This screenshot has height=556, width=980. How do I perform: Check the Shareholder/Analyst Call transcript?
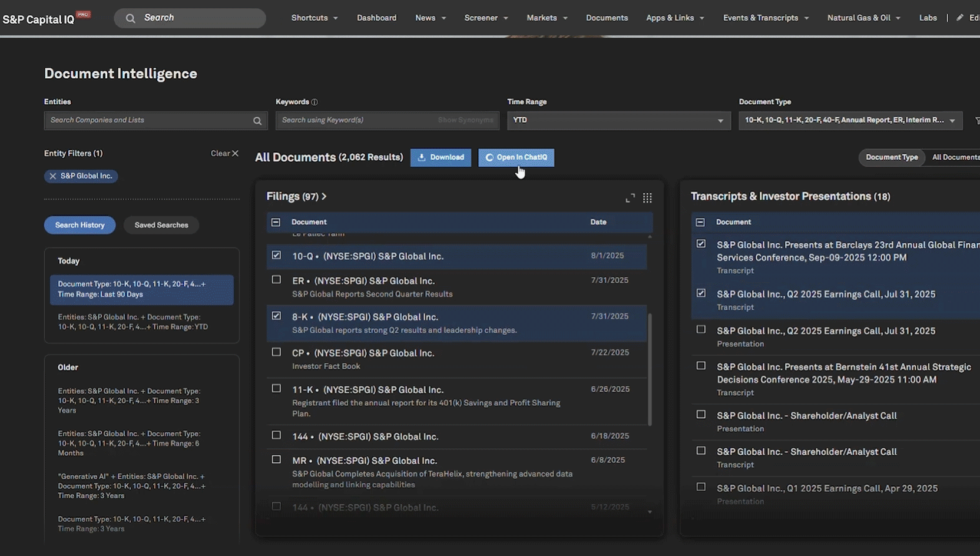(701, 451)
